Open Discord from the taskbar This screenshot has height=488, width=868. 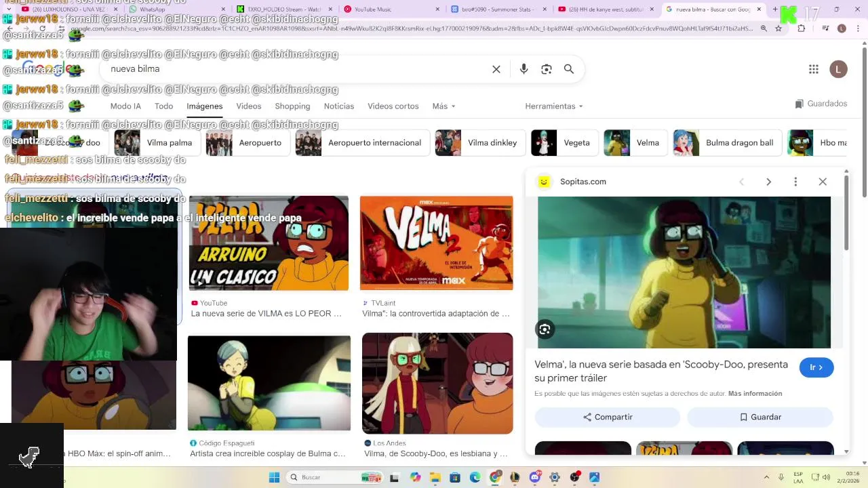(535, 477)
